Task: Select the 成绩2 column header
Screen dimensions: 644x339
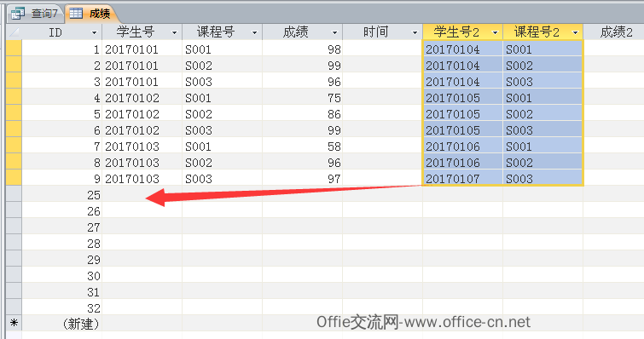Action: point(613,32)
